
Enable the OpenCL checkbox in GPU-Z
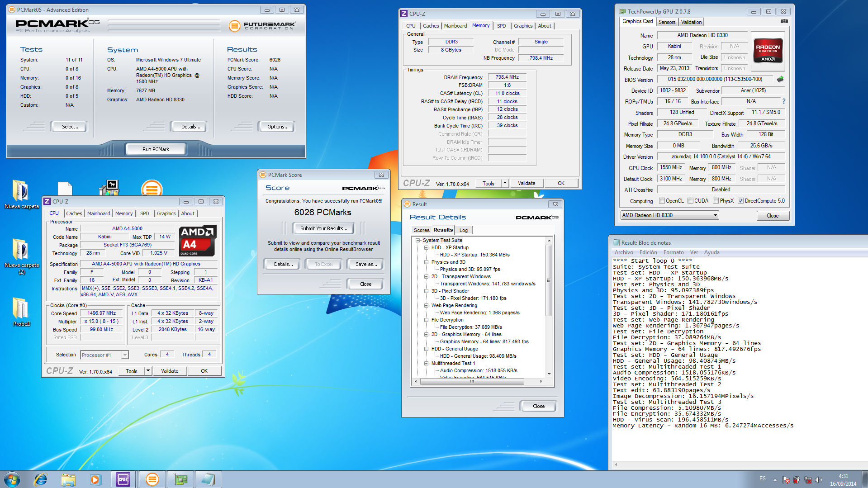pos(662,201)
